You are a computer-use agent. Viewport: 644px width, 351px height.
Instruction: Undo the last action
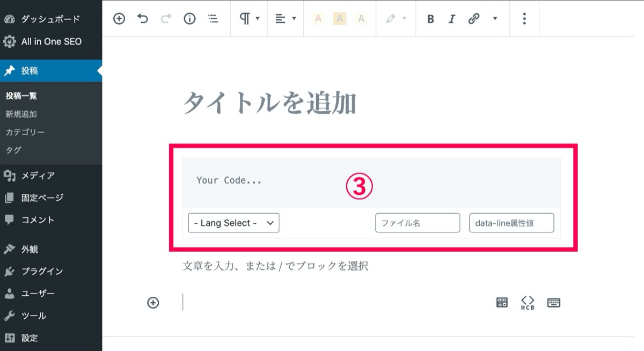(143, 19)
